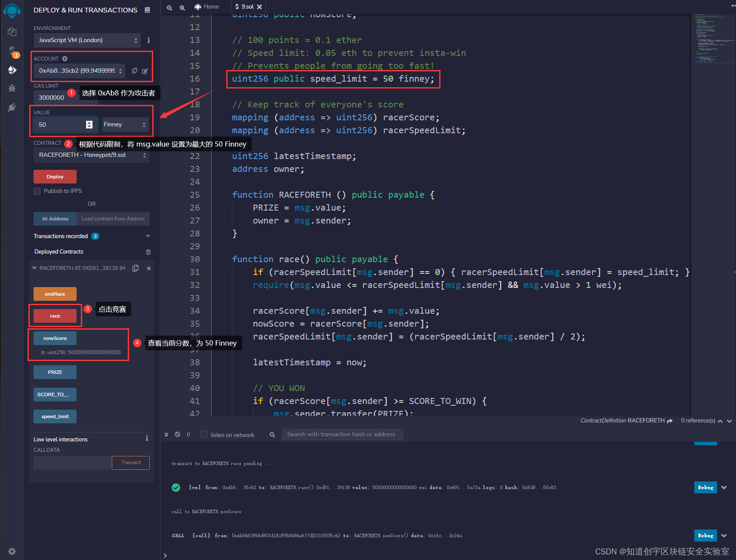Copy the selected account address
Image resolution: width=736 pixels, height=560 pixels.
(x=135, y=70)
